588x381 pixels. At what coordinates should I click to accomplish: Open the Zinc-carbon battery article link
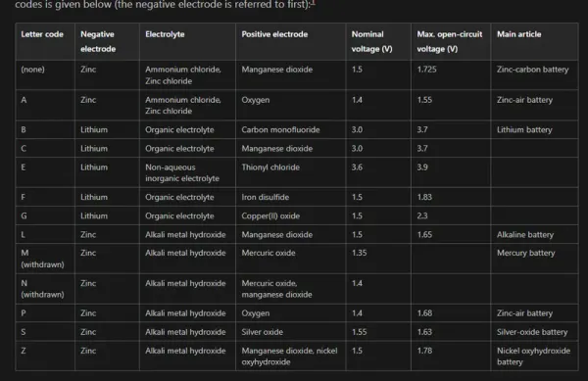[532, 70]
